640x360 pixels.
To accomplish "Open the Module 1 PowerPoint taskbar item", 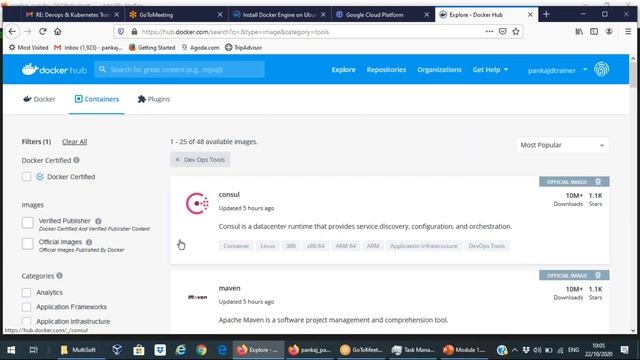I will [464, 350].
